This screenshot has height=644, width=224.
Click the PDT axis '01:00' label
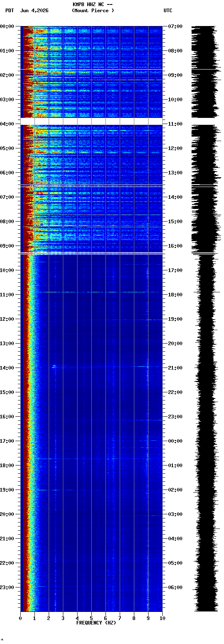click(7, 51)
